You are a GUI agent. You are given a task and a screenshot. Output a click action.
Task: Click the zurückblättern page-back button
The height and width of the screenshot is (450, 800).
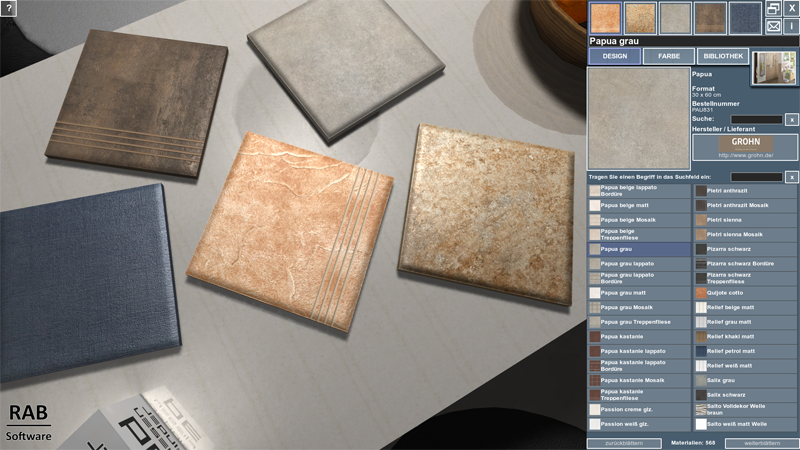pos(624,443)
